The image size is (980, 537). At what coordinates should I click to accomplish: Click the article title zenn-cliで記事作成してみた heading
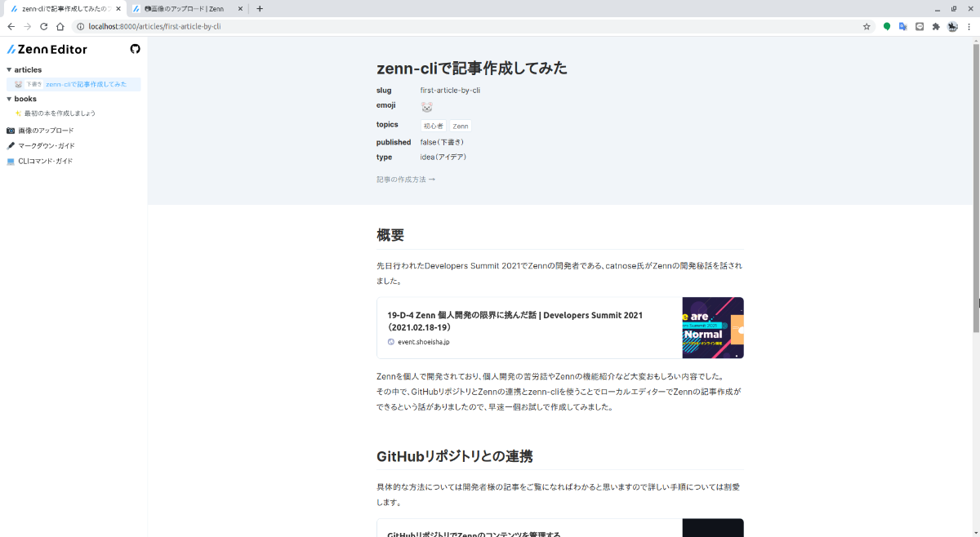[x=472, y=68]
